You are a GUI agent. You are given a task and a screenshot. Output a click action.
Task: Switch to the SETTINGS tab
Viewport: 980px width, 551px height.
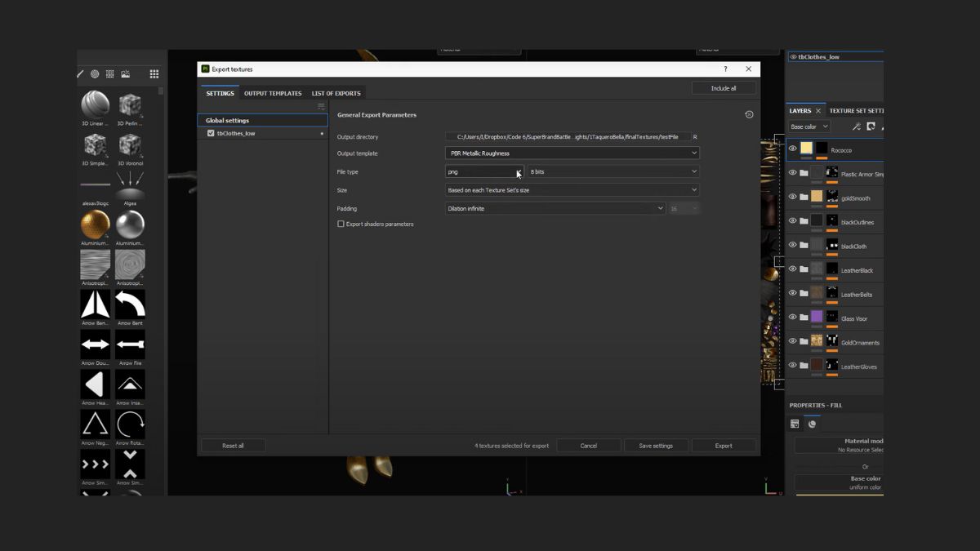pos(220,93)
